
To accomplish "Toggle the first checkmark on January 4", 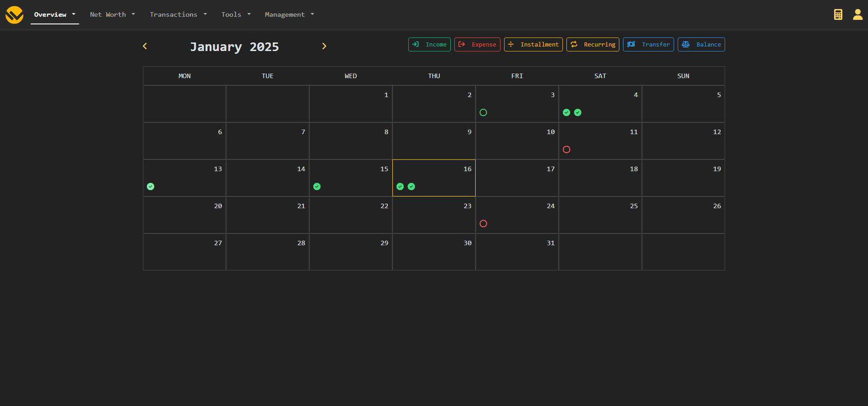I will [x=566, y=112].
